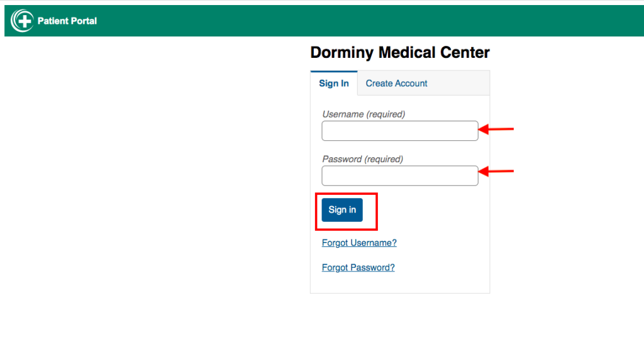Click empty green header bar area
Image resolution: width=644 pixels, height=352 pixels.
click(377, 21)
